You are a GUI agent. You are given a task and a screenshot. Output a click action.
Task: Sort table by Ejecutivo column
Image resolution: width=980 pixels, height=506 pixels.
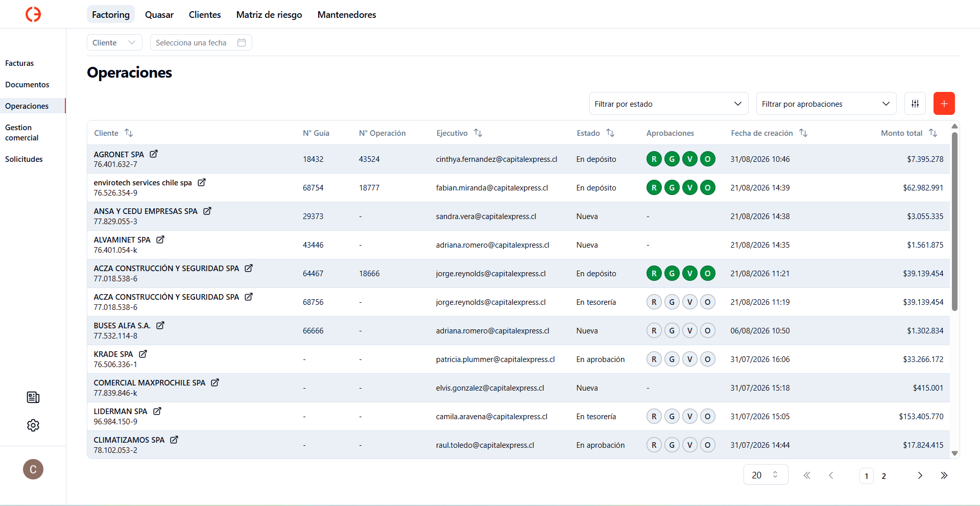(x=478, y=133)
